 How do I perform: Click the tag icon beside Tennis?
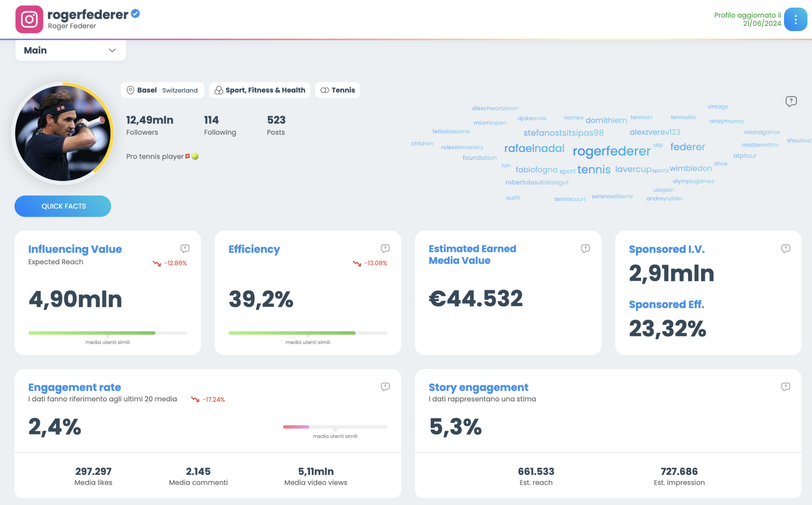[325, 90]
